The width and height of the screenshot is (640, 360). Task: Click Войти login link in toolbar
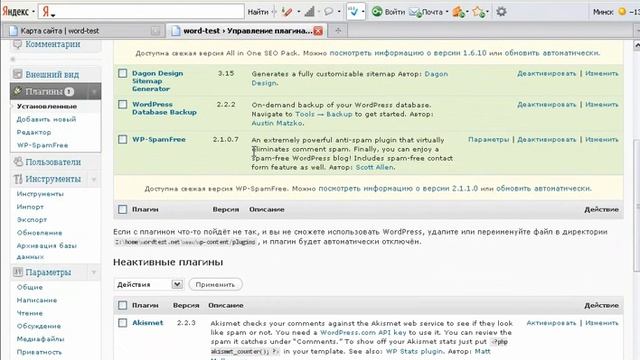tap(394, 12)
